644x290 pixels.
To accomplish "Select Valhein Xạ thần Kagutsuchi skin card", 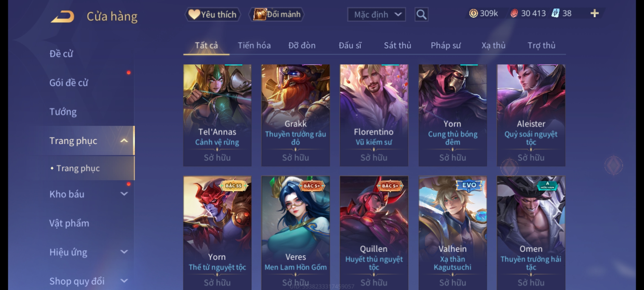I will click(453, 233).
